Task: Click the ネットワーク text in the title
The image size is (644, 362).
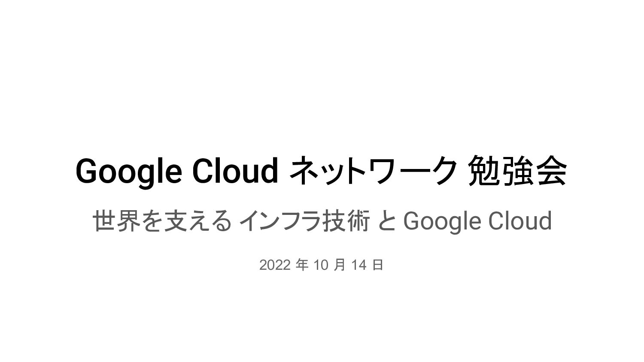Action: tap(373, 171)
